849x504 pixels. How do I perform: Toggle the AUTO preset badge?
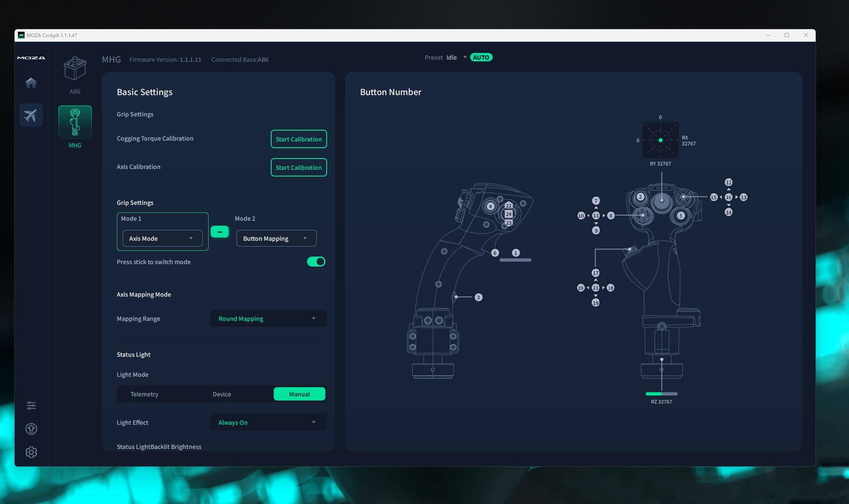tap(481, 58)
